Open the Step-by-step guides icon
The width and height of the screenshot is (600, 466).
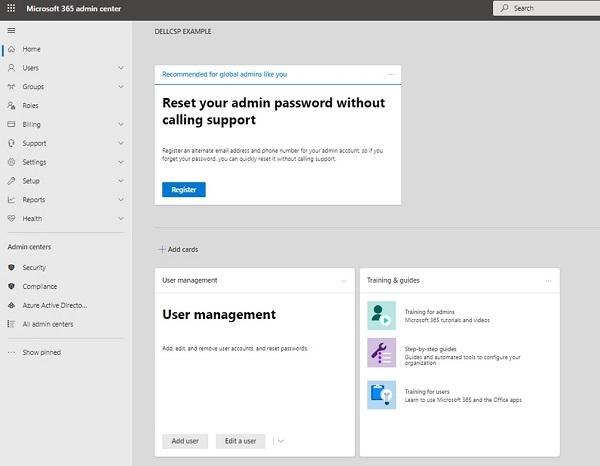381,352
